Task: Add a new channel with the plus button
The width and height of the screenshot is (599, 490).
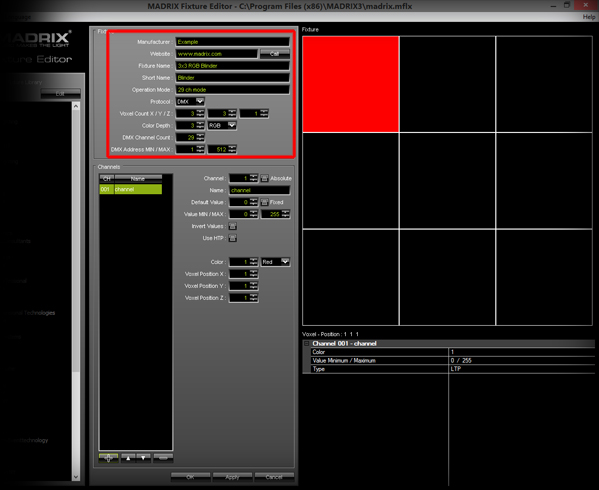Action: tap(108, 458)
